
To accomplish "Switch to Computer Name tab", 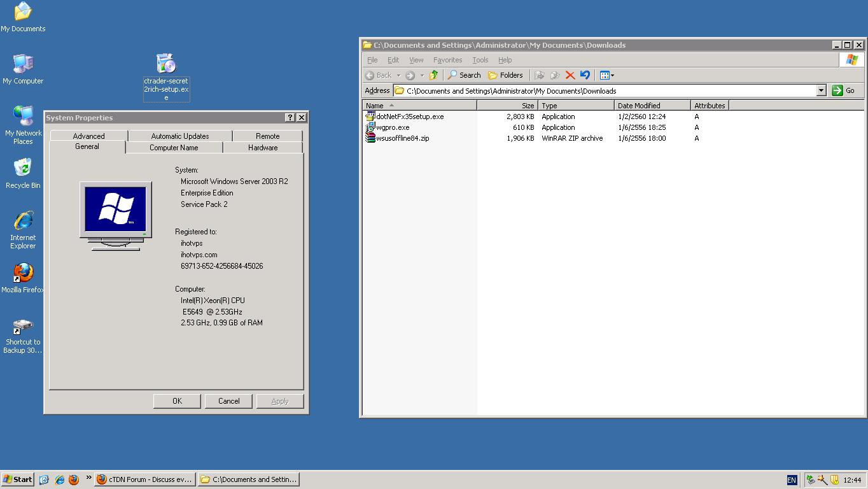I will (x=174, y=148).
